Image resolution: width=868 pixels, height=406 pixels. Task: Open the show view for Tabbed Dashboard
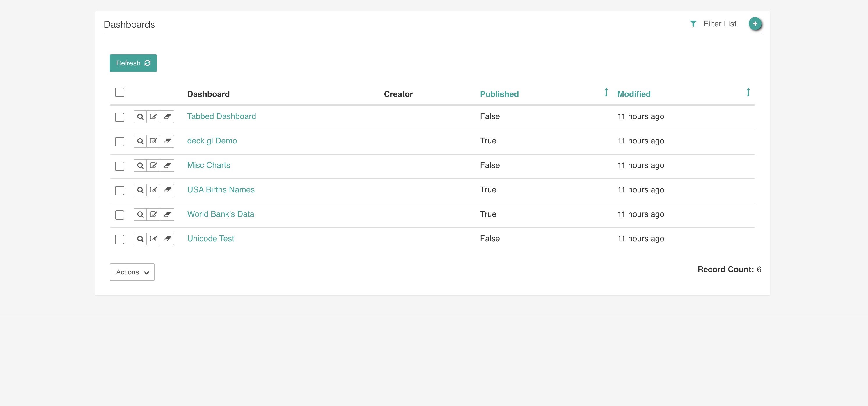(x=141, y=117)
